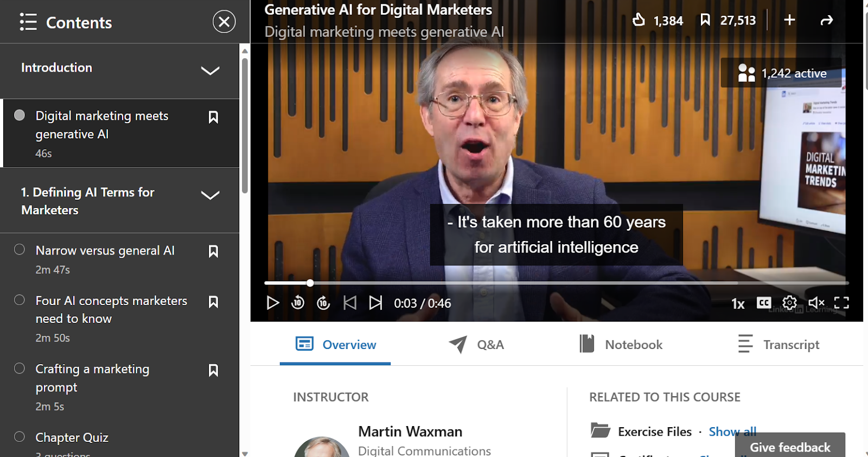The height and width of the screenshot is (457, 868).
Task: Switch to the Q&A tab
Action: click(x=476, y=345)
